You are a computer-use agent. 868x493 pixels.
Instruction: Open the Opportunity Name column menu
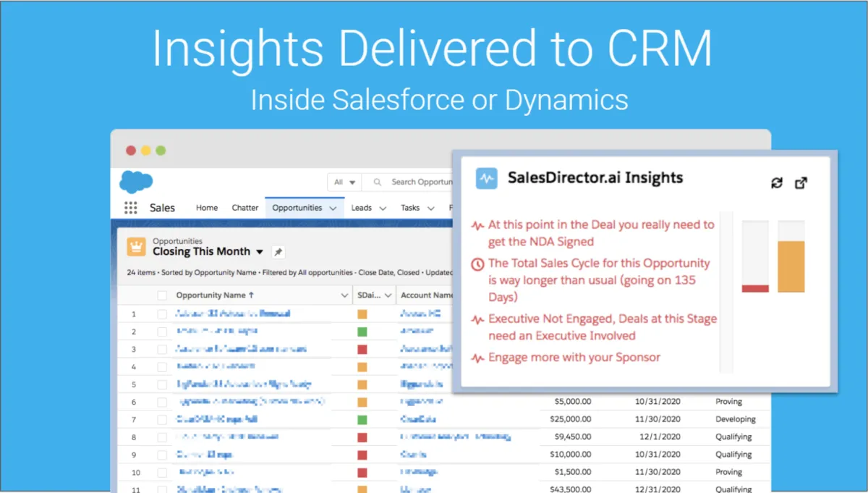[x=344, y=295]
